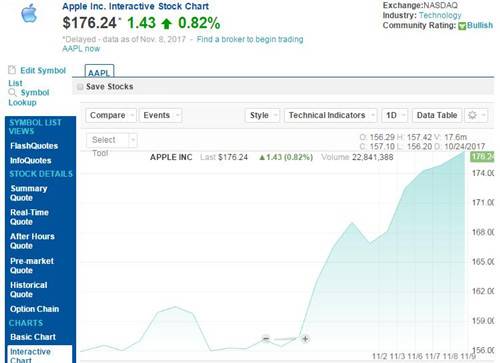The width and height of the screenshot is (500, 363).
Task: Click the Symbol Lookup magnifier icon
Action: pyautogui.click(x=12, y=92)
